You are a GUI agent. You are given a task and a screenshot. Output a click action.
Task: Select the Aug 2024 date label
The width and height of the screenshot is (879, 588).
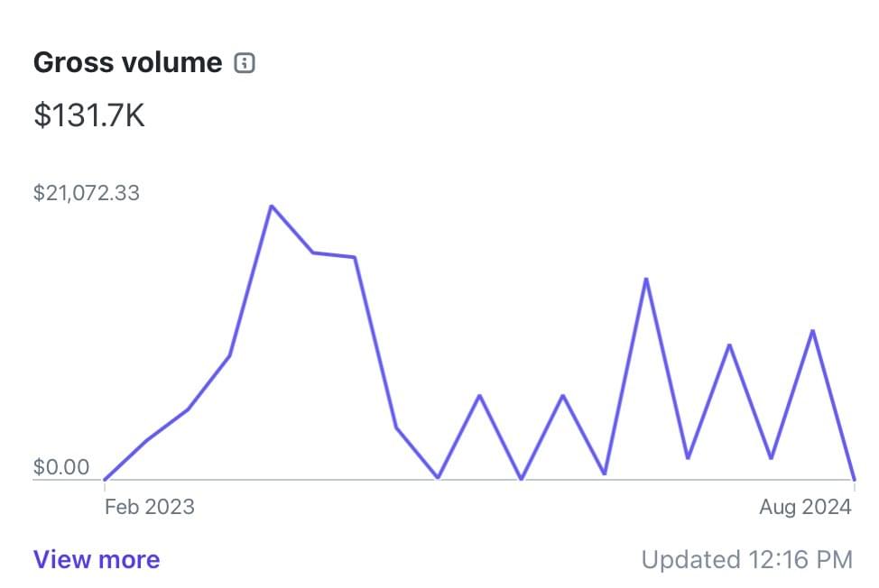click(805, 507)
